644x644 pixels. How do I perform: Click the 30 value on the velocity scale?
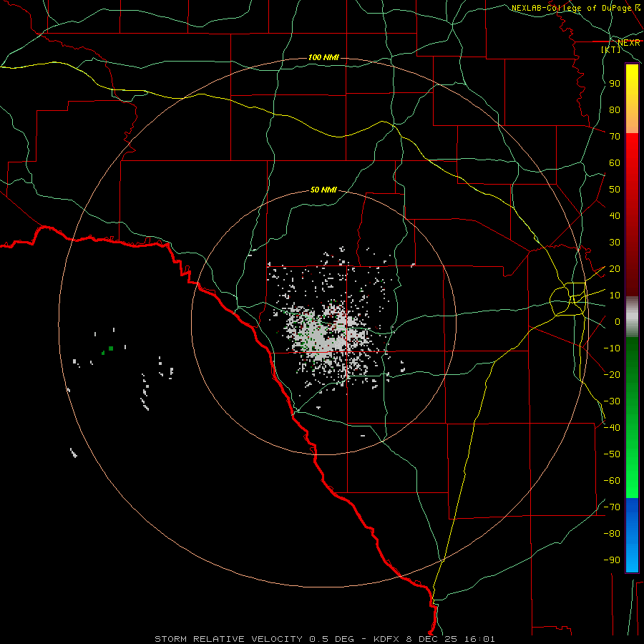coord(615,243)
